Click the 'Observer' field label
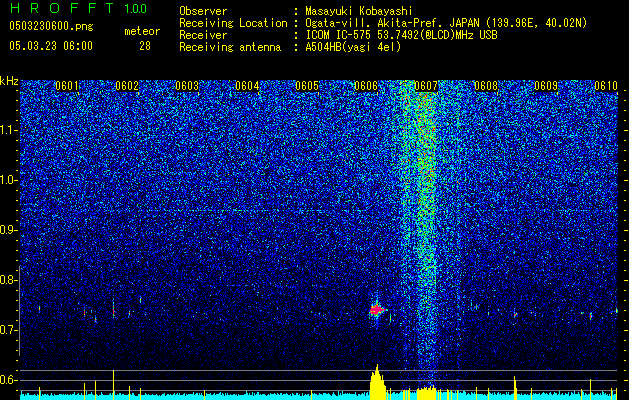 pos(203,11)
